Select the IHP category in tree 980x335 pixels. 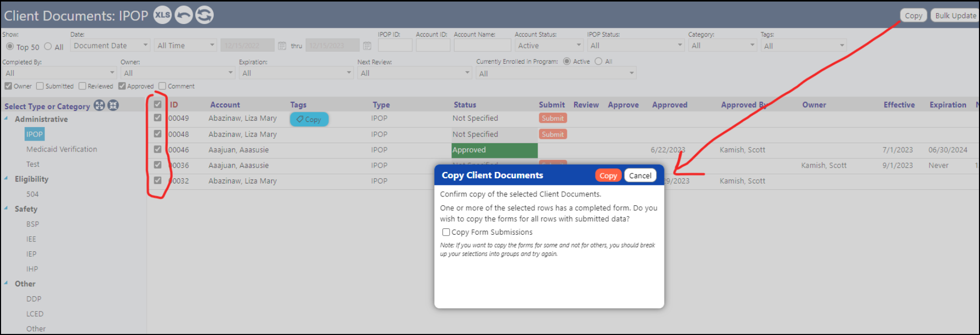32,269
